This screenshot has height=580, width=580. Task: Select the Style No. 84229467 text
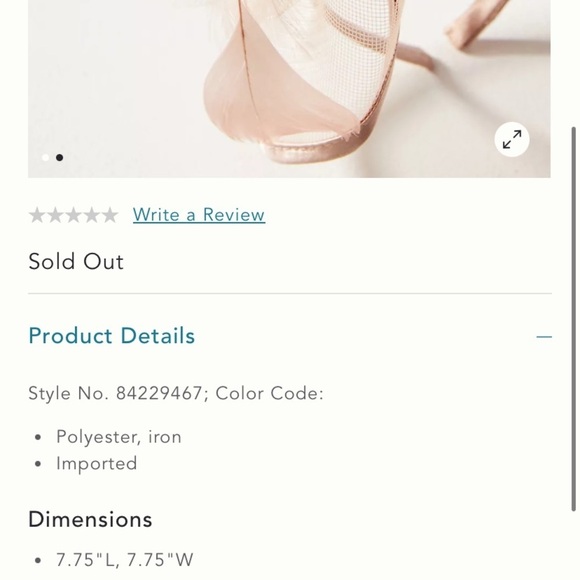116,393
